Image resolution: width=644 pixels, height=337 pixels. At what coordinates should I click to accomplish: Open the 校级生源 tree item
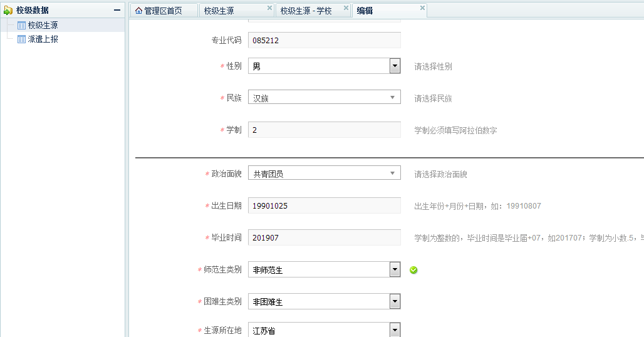(43, 26)
